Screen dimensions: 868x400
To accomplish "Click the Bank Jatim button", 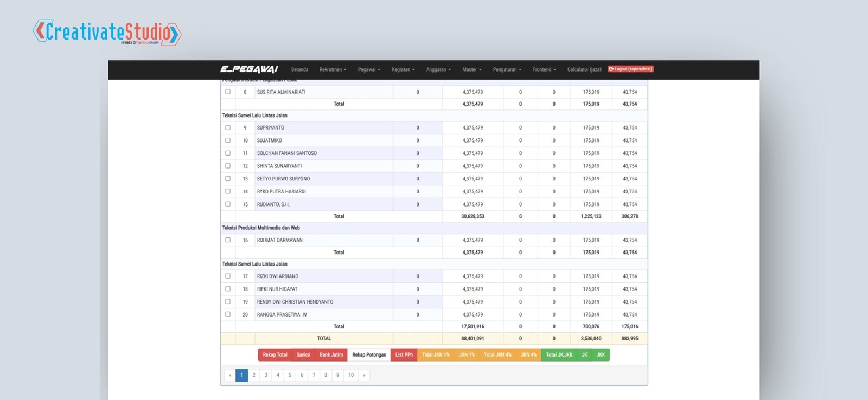I will click(x=331, y=355).
